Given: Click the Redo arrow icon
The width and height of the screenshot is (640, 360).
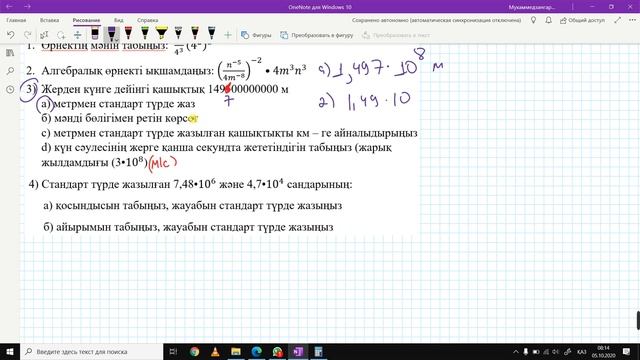Looking at the screenshot, I should coord(28,35).
